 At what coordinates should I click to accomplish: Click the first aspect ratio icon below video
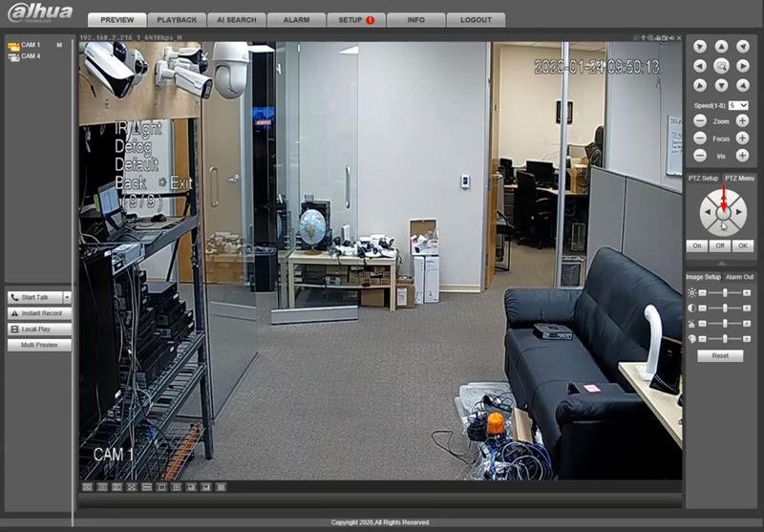(x=87, y=487)
